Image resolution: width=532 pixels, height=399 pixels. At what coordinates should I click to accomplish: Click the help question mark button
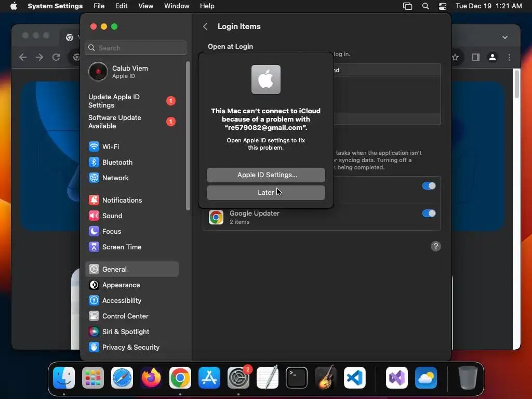tap(436, 246)
